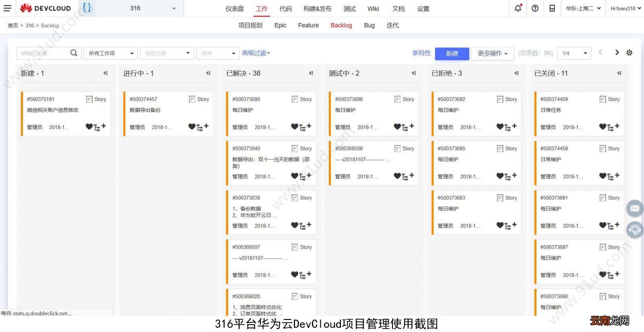The width and height of the screenshot is (644, 332).
Task: Open the 华东-上海二 region dropdown
Action: [583, 8]
